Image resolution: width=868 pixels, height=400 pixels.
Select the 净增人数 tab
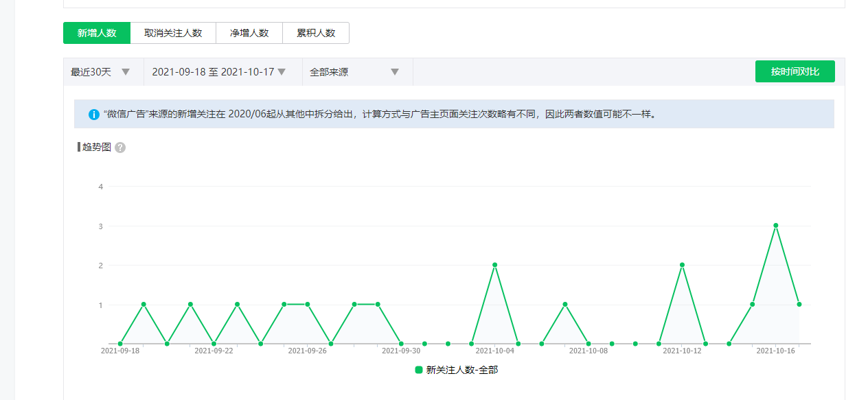tap(249, 33)
